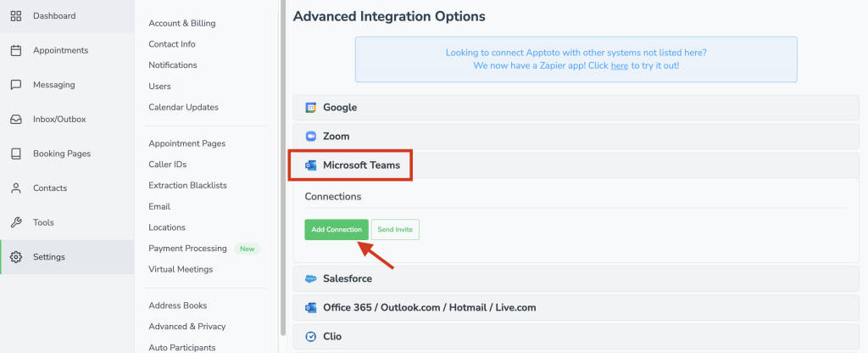The height and width of the screenshot is (353, 868).
Task: Open Booking Pages in main navigation
Action: coord(67,154)
